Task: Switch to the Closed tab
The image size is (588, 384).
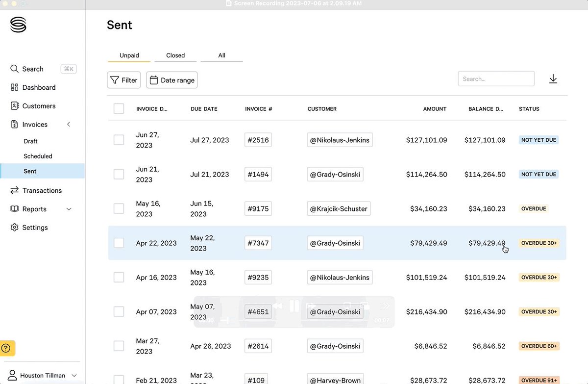Action: click(x=175, y=55)
